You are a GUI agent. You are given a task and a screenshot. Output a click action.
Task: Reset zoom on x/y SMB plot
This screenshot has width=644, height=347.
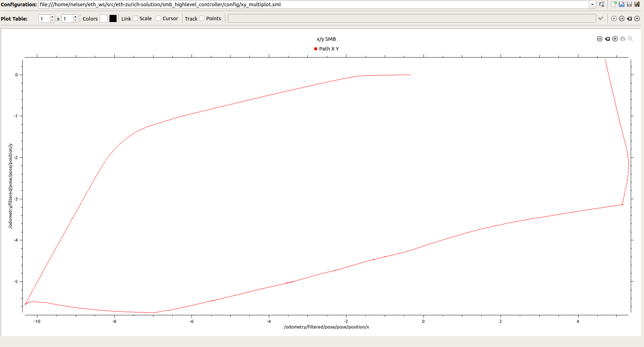pos(630,39)
